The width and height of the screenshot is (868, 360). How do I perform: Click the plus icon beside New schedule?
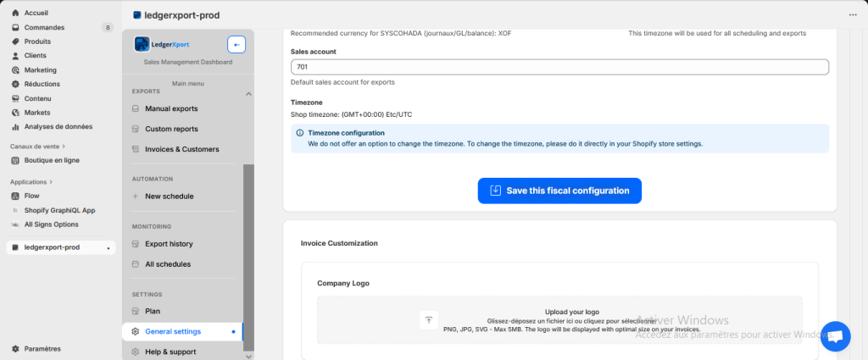136,197
